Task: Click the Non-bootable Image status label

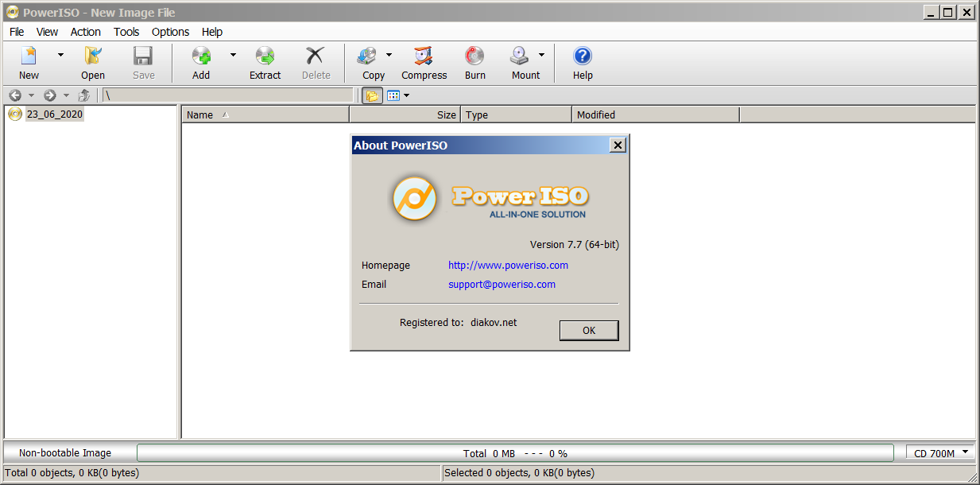Action: [65, 453]
